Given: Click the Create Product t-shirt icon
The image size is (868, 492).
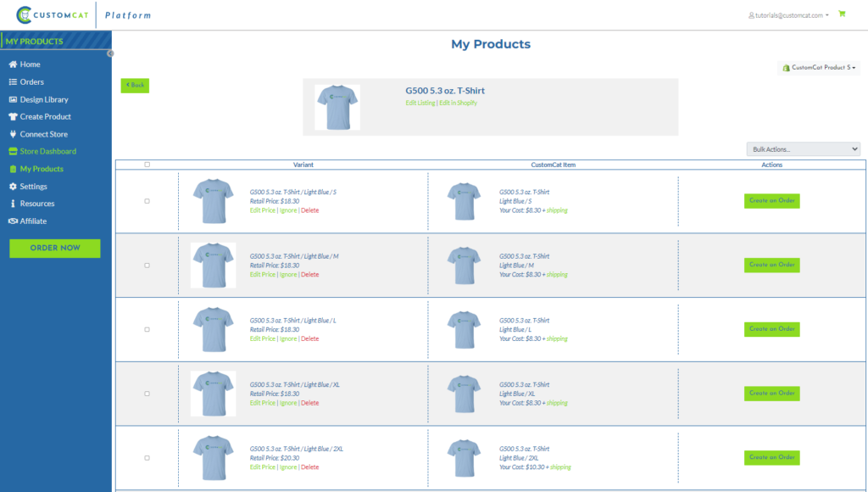Looking at the screenshot, I should (12, 116).
